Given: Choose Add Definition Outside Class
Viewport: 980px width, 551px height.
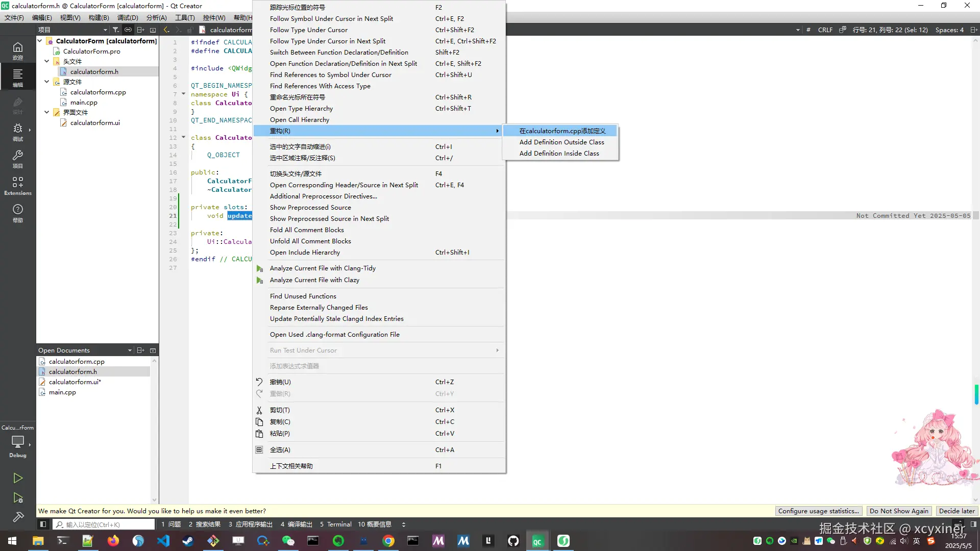Looking at the screenshot, I should pos(561,142).
